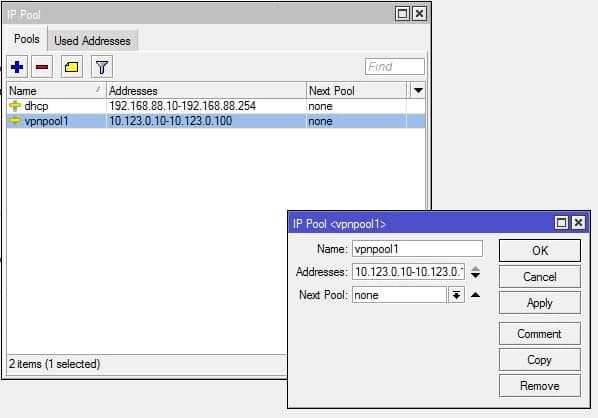The height and width of the screenshot is (418, 598).
Task: Sort by the Addresses column header
Action: point(206,91)
